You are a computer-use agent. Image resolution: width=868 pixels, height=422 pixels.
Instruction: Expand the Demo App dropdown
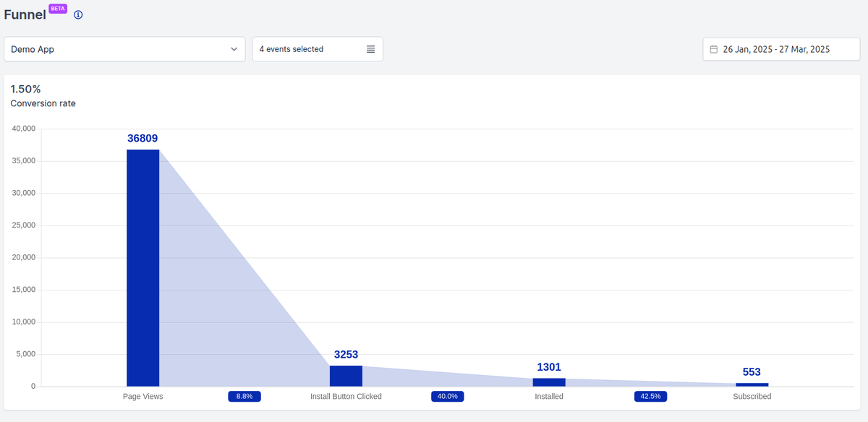coord(124,49)
